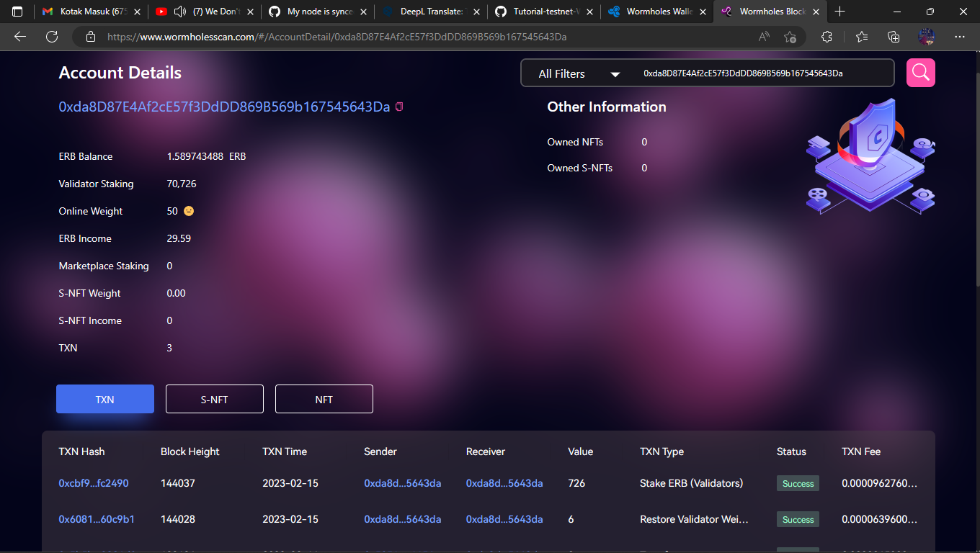Click the browser back arrow
Viewport: 980px width, 553px height.
point(19,36)
